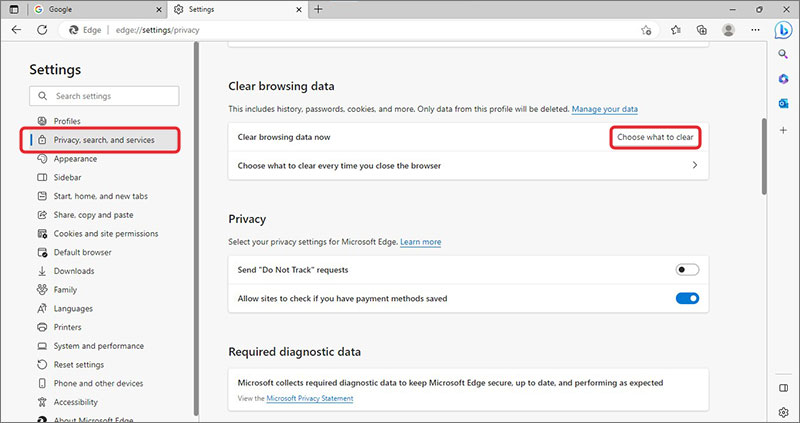The width and height of the screenshot is (800, 423).
Task: Add a sidebar app with plus icon
Action: tap(783, 130)
